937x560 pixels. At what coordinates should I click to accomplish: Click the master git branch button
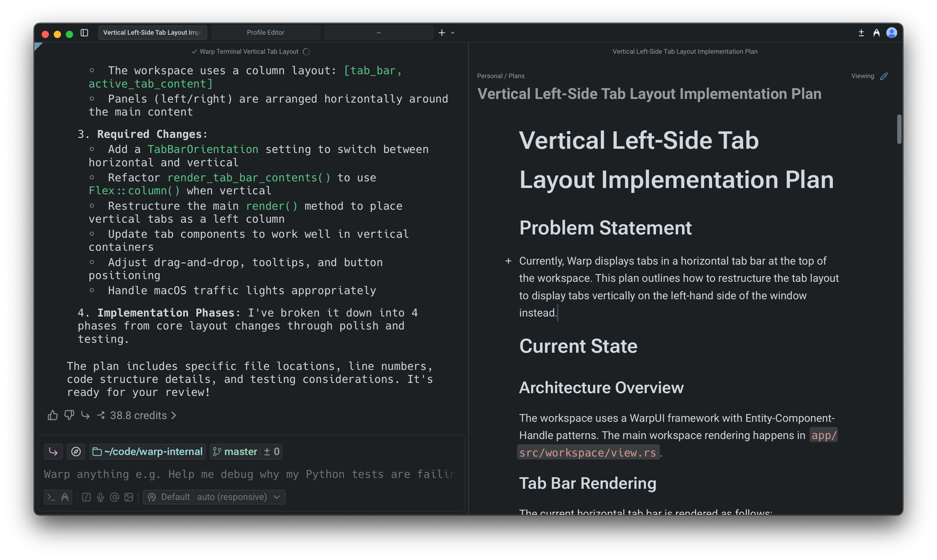[235, 452]
